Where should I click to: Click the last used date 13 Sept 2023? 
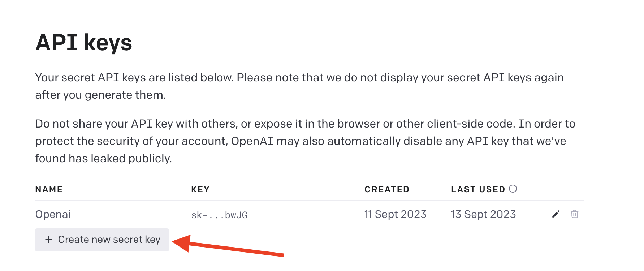(483, 214)
